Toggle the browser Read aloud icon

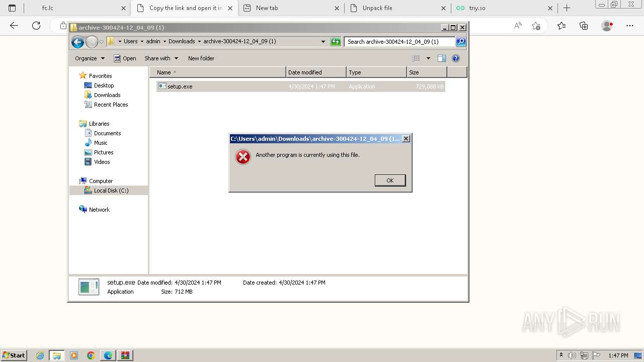pos(518,26)
